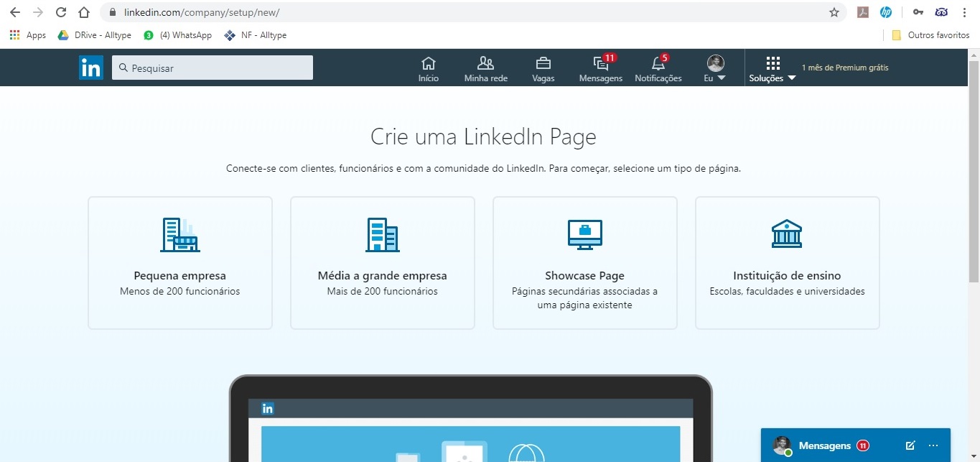980x462 pixels.
Task: Open the (4) WhatsApp bookmark
Action: (178, 35)
